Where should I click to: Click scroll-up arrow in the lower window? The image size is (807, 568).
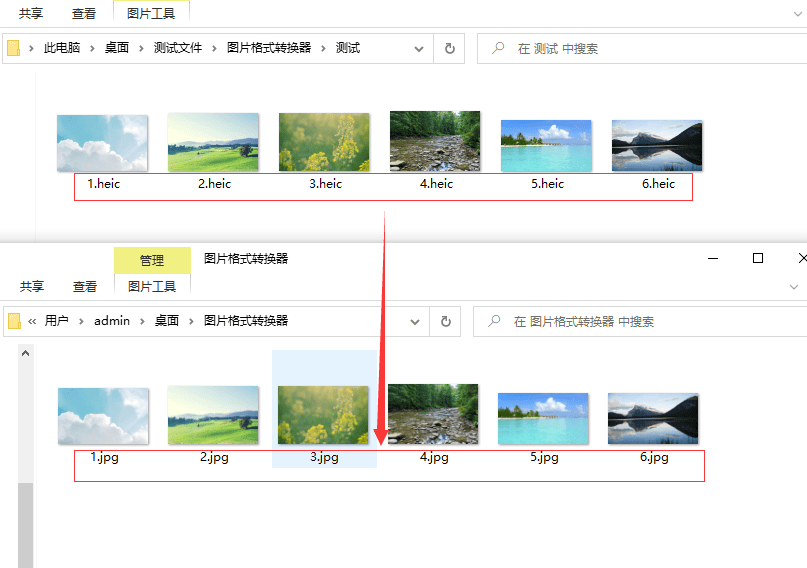[25, 353]
